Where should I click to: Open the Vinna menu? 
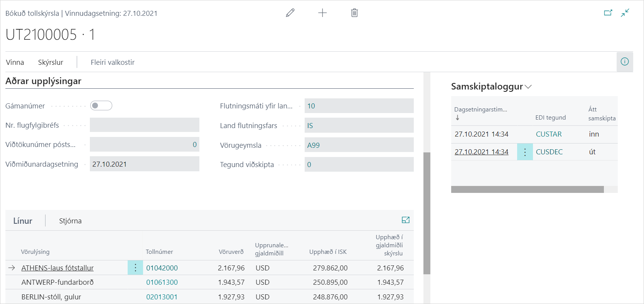coord(15,62)
